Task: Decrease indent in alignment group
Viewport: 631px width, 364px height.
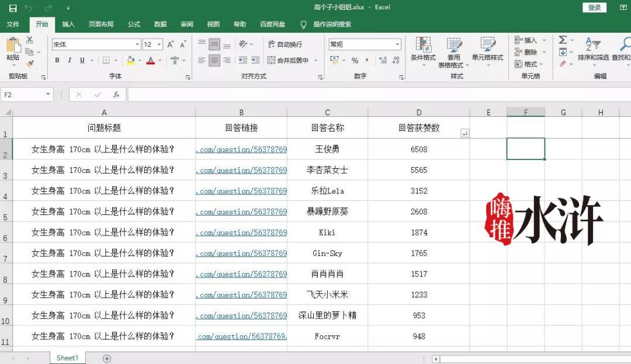Action: point(243,60)
